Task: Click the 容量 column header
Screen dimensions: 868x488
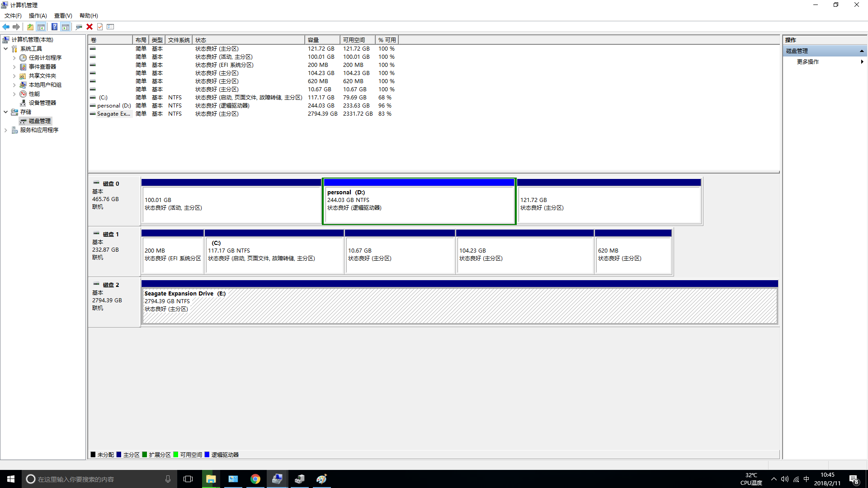Action: pyautogui.click(x=322, y=40)
